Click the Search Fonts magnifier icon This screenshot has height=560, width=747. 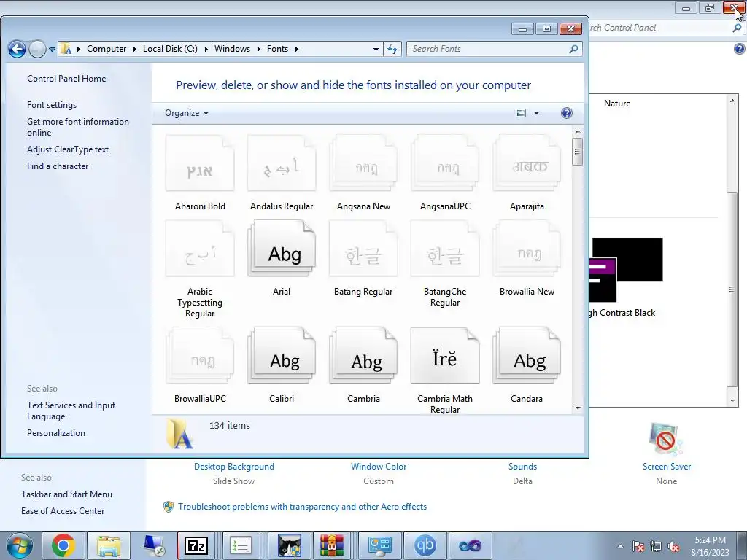(x=573, y=49)
